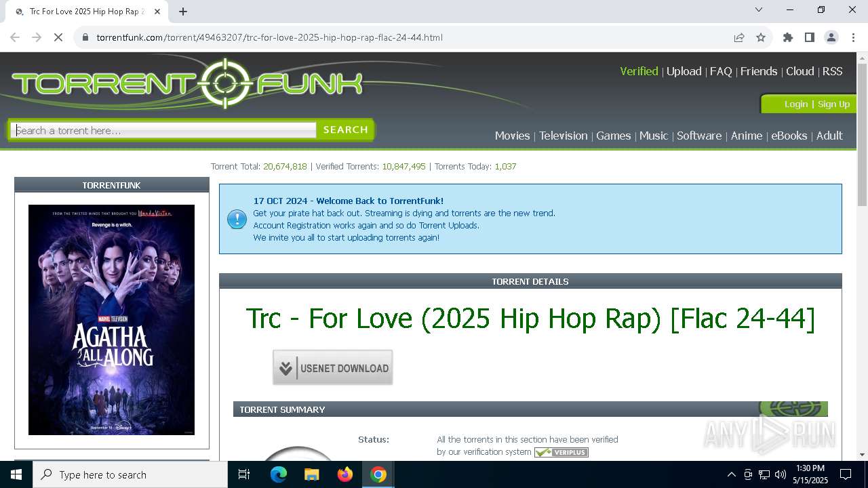Toggle Chrome side panel icon
This screenshot has height=488, width=868.
coord(810,37)
